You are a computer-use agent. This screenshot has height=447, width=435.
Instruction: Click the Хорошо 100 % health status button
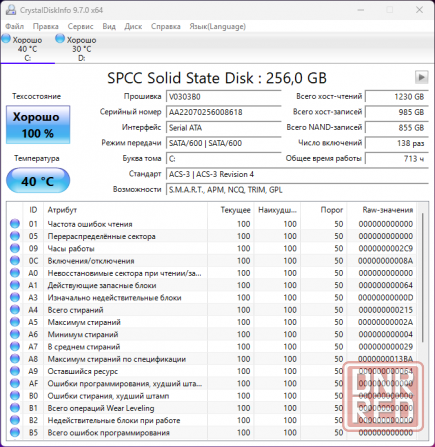[38, 125]
